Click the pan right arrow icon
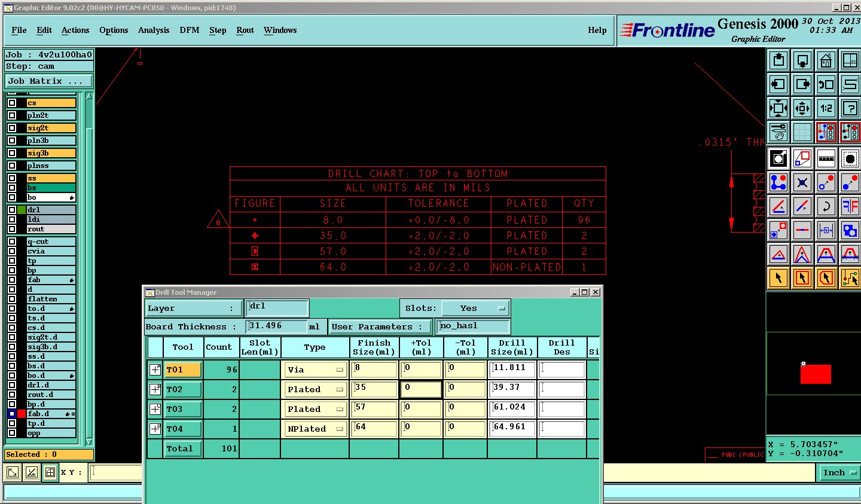The height and width of the screenshot is (504, 861). 802,84
